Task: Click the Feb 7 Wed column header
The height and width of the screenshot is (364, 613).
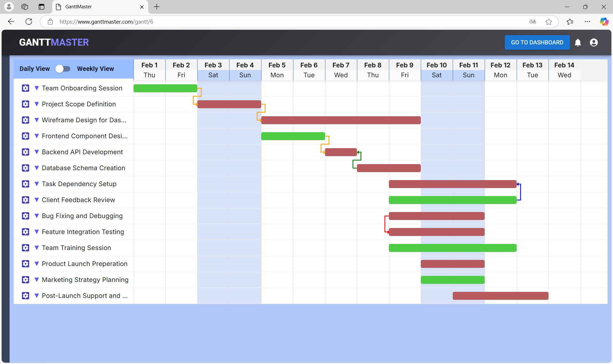Action: [341, 70]
